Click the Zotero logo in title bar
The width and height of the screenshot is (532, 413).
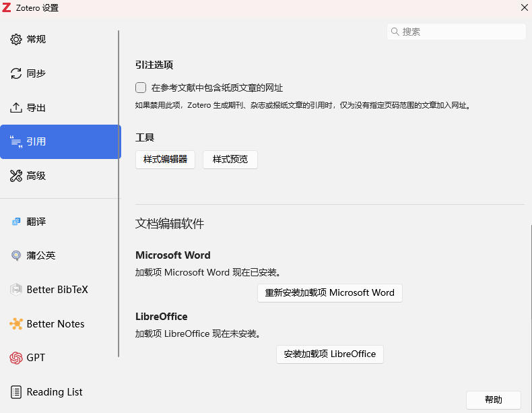point(7,7)
